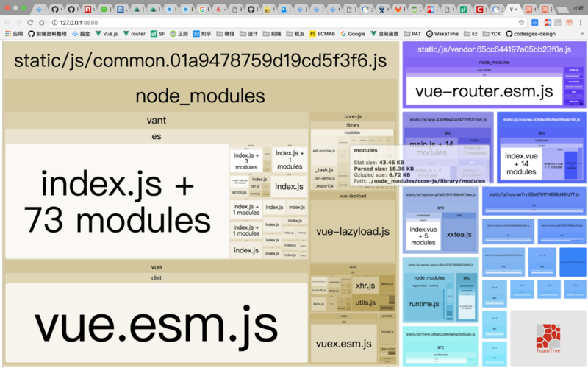The image size is (588, 368).
Task: Zoom into the common.01a9478759d19cd5f3f6.js bundle header
Action: click(x=200, y=60)
